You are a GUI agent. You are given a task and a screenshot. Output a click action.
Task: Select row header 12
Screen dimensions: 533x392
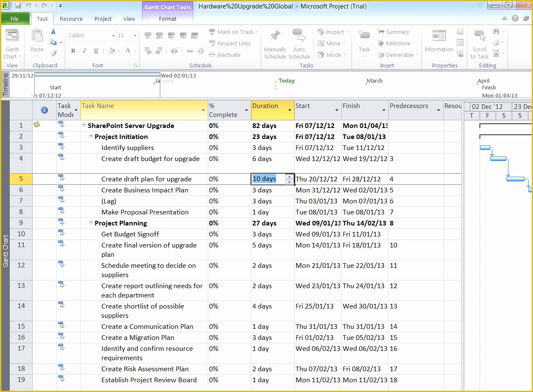point(21,270)
